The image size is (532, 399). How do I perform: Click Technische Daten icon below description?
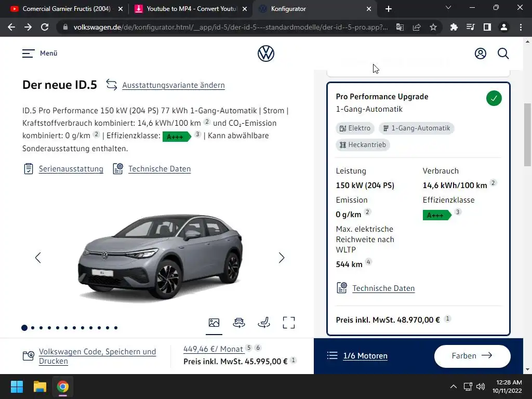[x=118, y=169]
